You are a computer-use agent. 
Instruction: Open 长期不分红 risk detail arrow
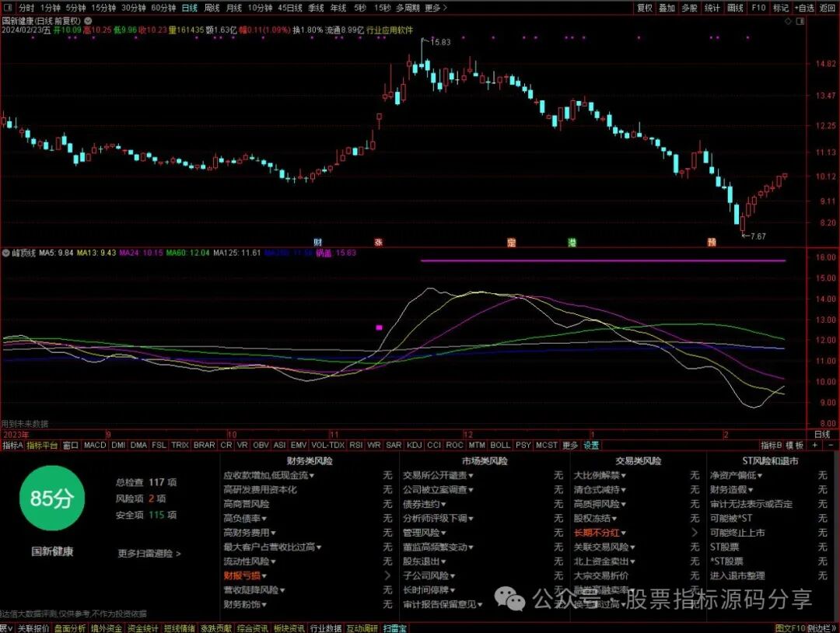pos(695,533)
